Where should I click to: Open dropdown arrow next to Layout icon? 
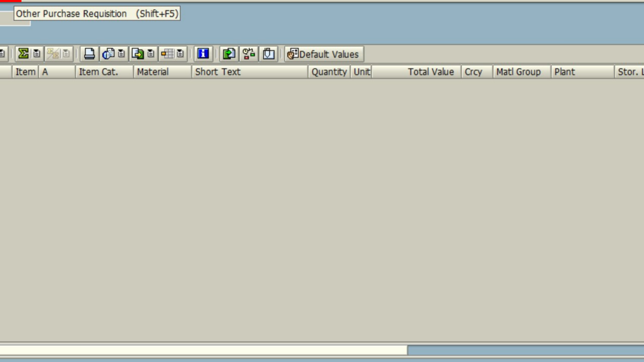pyautogui.click(x=180, y=54)
